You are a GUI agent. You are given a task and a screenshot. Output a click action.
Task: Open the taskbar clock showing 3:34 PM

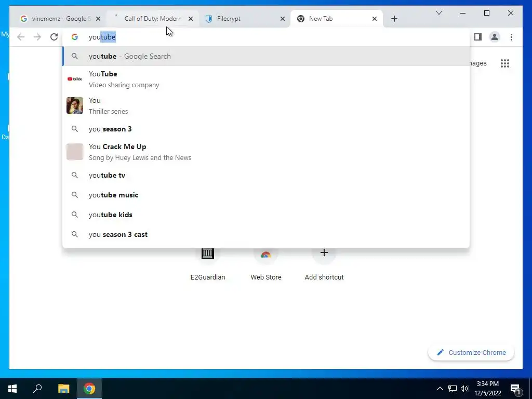pyautogui.click(x=488, y=389)
